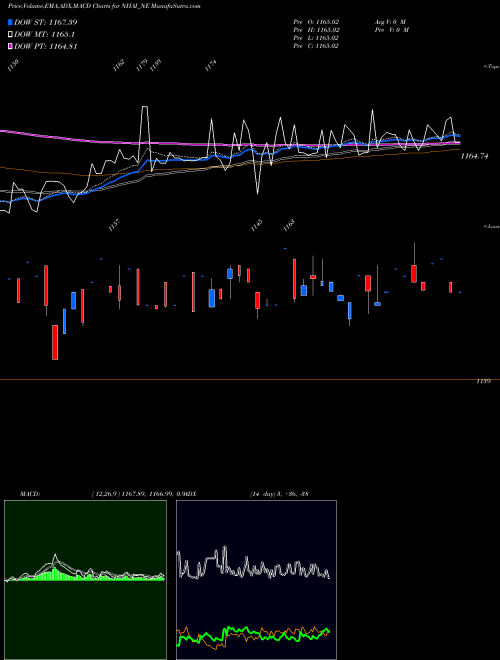Select the 'DOW MT: 1165.1' legend text
Viewport: 500px width, 660px height.
[45, 35]
